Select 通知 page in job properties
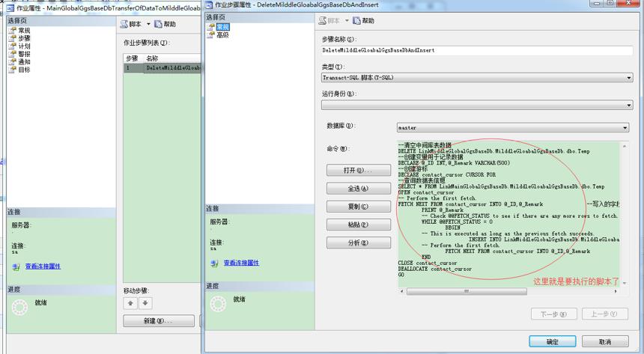Screen dimensions: 644x354 [24, 61]
